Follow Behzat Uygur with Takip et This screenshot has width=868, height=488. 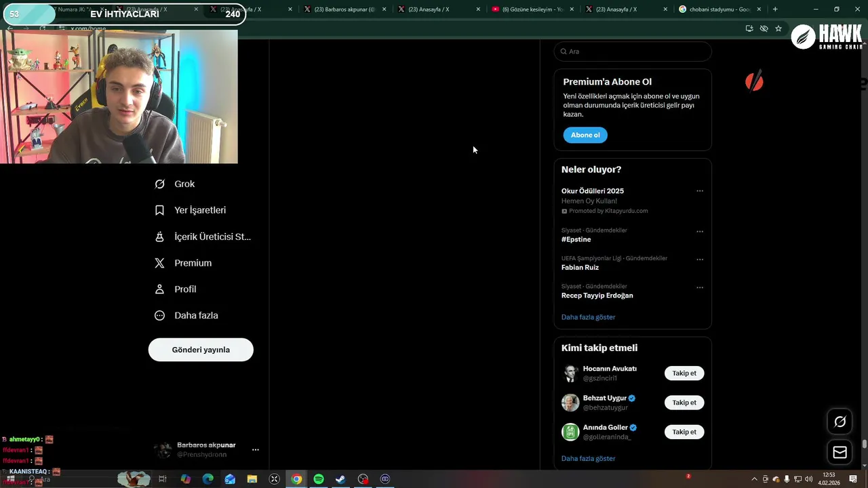684,403
